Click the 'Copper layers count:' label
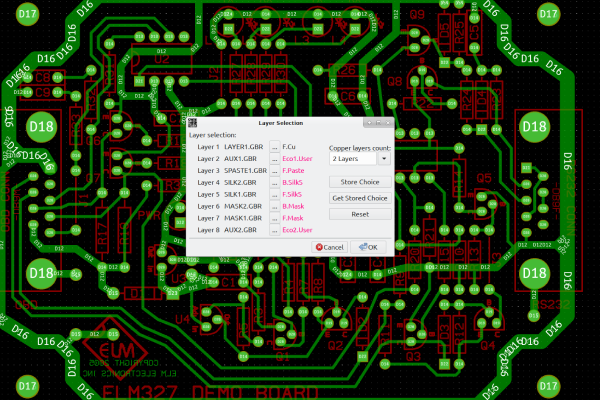600x400 pixels. click(360, 148)
